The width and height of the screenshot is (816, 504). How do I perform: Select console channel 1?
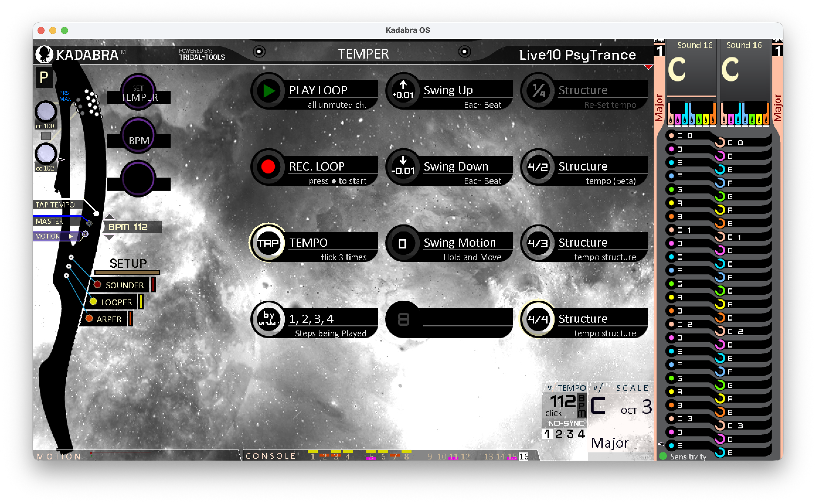pos(313,456)
